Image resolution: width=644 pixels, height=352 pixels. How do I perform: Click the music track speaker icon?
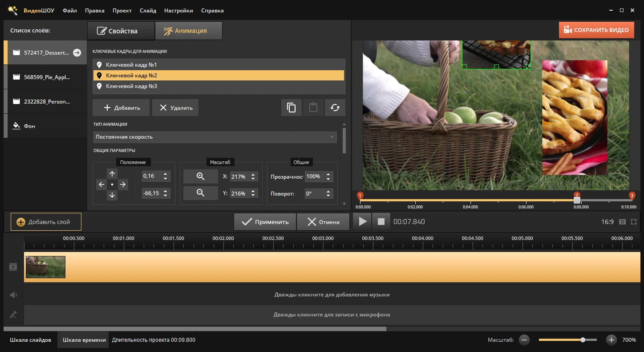coord(13,295)
